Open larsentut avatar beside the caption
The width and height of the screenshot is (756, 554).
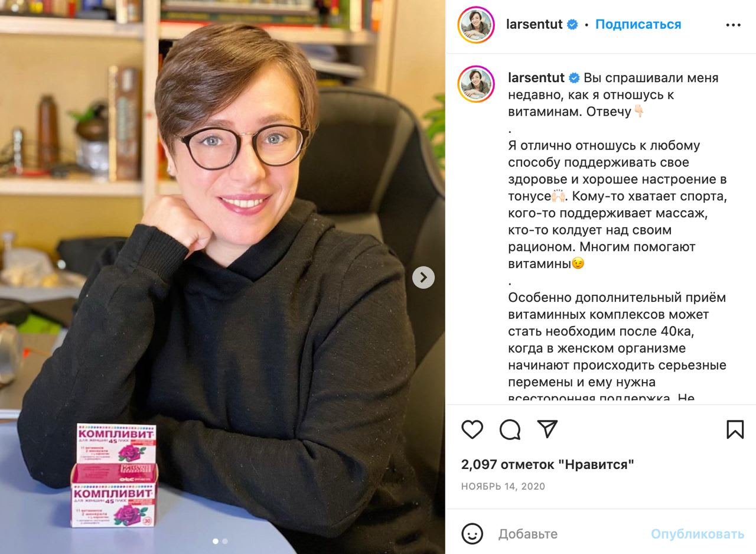476,84
